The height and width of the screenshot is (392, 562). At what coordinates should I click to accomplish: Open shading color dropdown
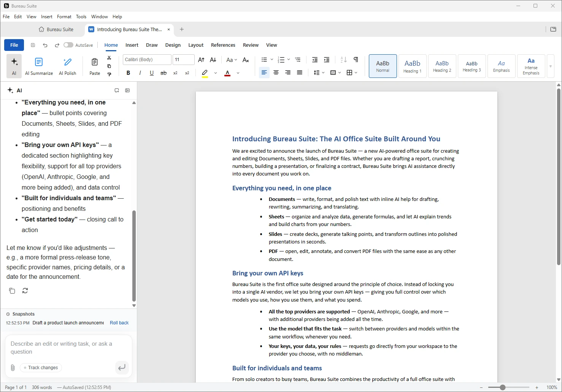pos(335,73)
